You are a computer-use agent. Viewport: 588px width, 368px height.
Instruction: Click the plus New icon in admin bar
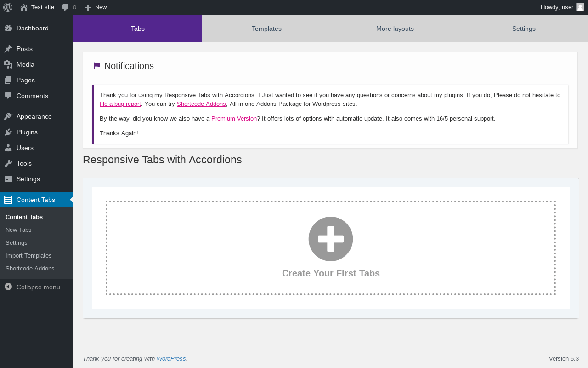[x=88, y=7]
